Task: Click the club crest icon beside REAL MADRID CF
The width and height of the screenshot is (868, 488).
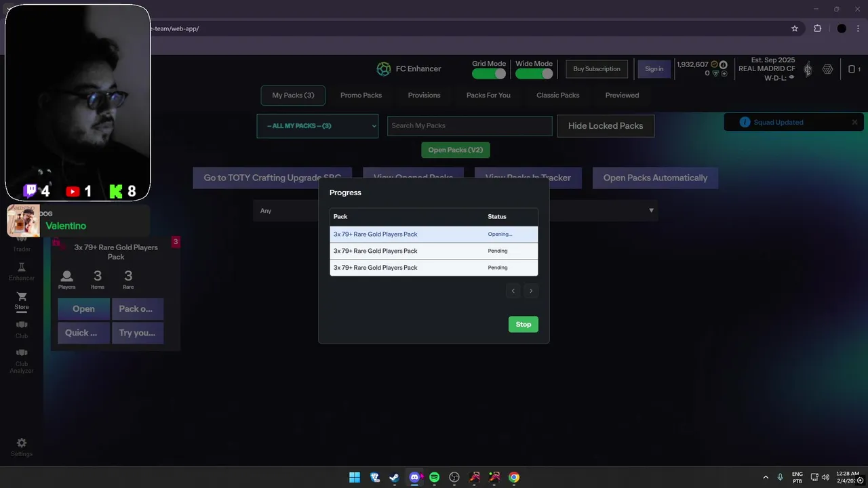Action: 808,69
